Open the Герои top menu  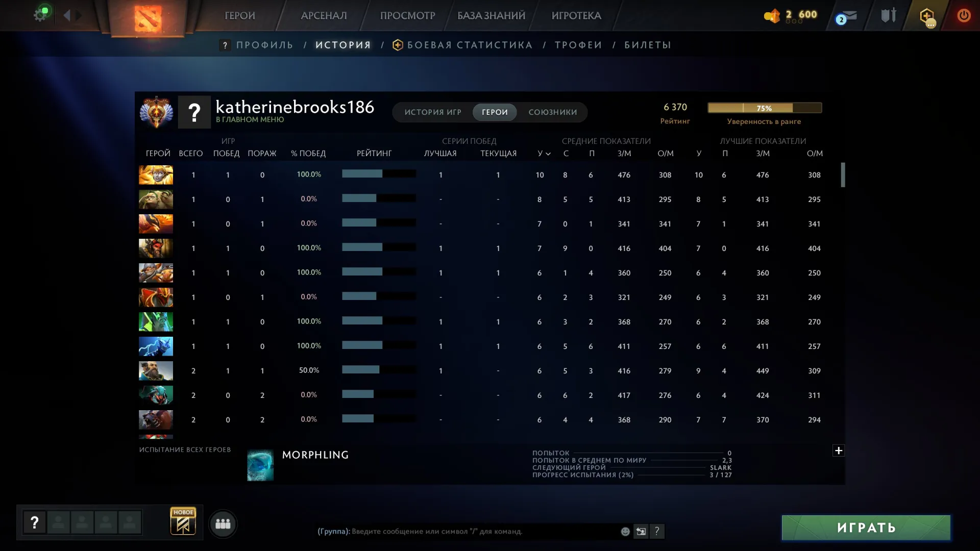tap(240, 16)
